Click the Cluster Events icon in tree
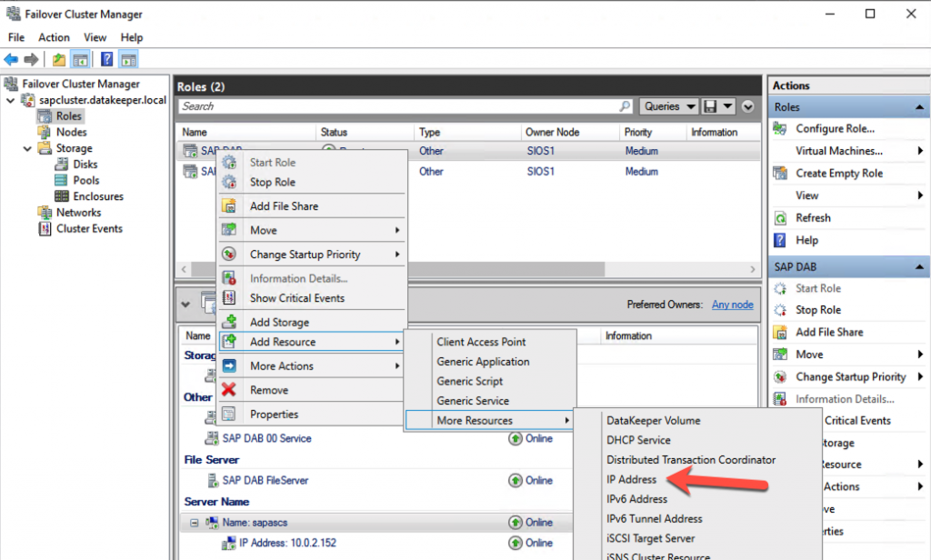Screen dimensions: 931x560 [x=45, y=228]
